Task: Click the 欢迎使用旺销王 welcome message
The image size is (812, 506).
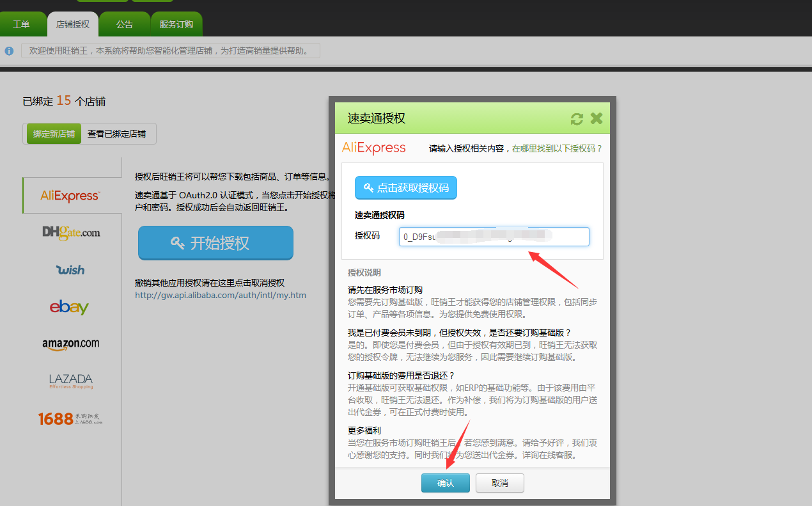Action: (170, 51)
